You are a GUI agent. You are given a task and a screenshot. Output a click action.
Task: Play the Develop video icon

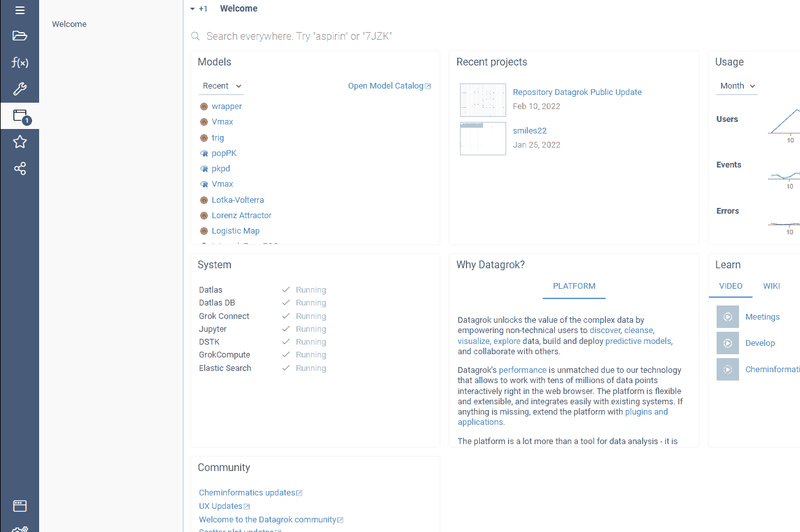728,343
